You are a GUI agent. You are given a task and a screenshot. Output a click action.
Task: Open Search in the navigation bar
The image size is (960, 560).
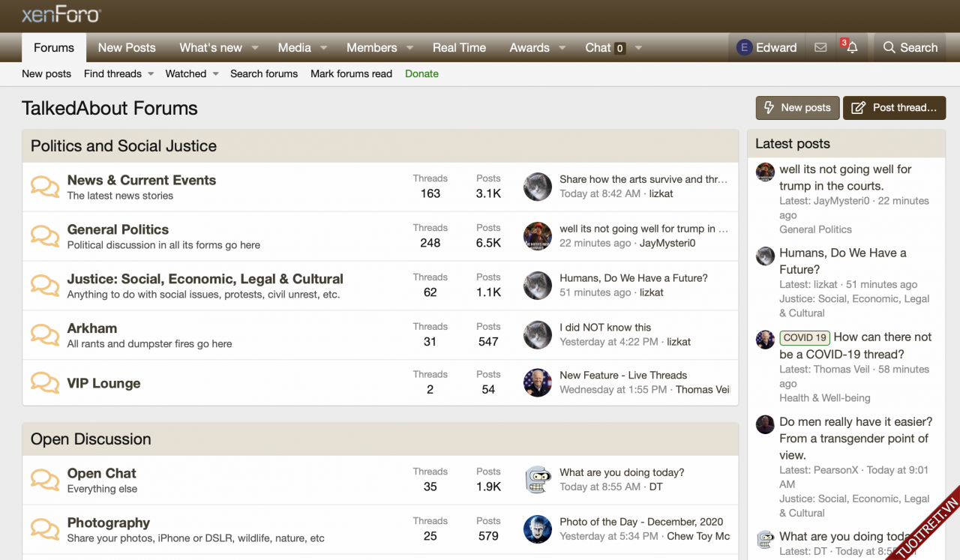pos(910,47)
